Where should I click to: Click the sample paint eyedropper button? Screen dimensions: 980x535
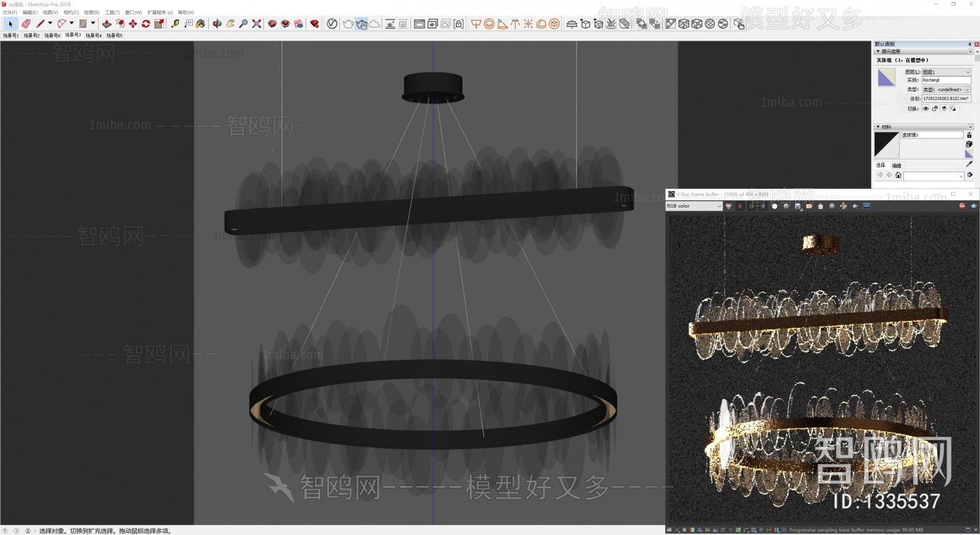pyautogui.click(x=969, y=164)
